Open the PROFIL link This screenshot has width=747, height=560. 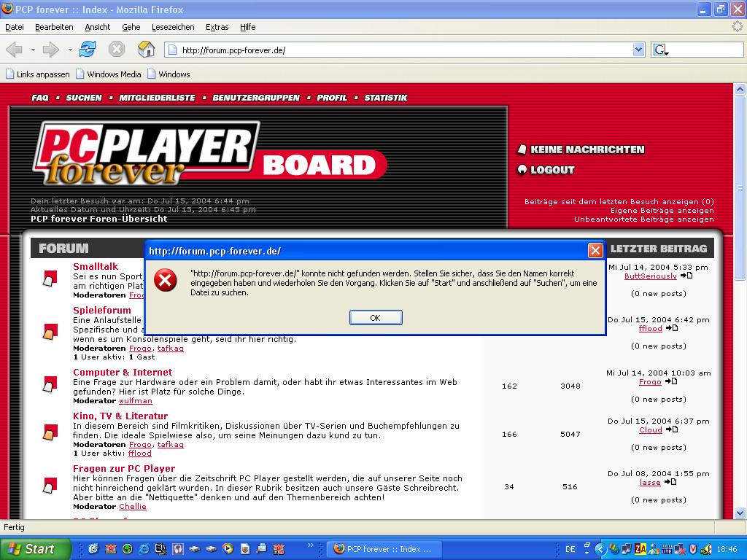pyautogui.click(x=332, y=98)
